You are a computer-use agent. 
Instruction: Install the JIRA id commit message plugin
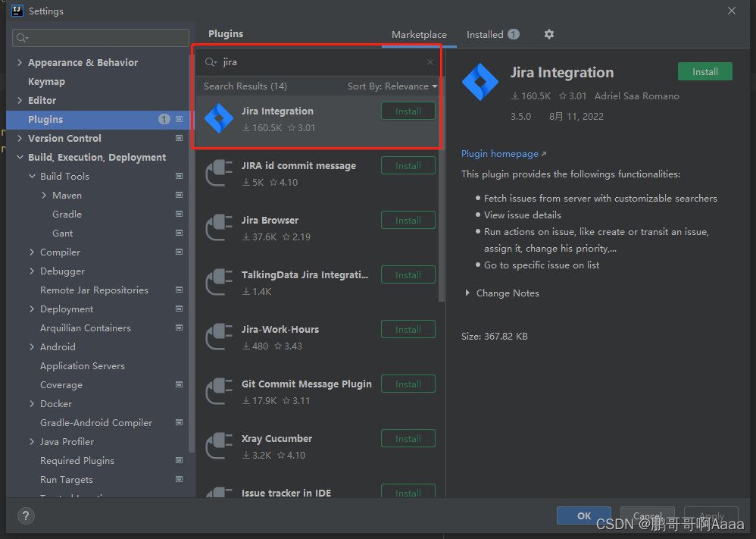tap(408, 165)
